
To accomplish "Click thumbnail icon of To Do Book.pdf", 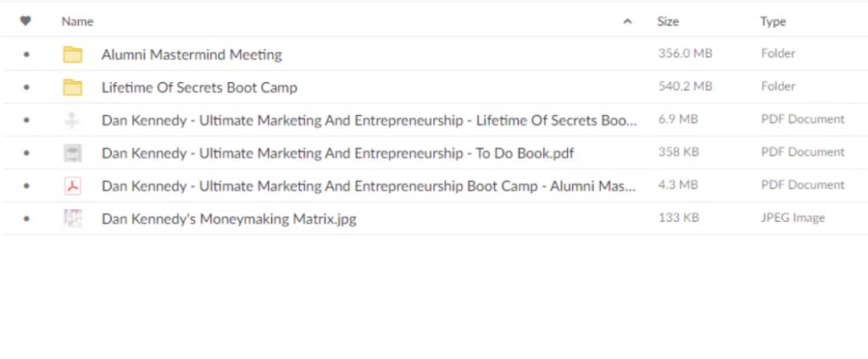I will coord(73,153).
